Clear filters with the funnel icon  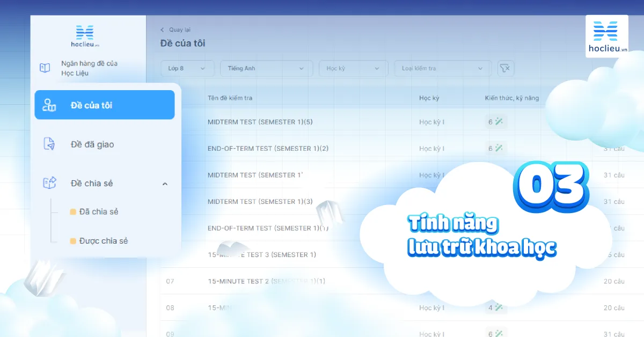tap(506, 68)
